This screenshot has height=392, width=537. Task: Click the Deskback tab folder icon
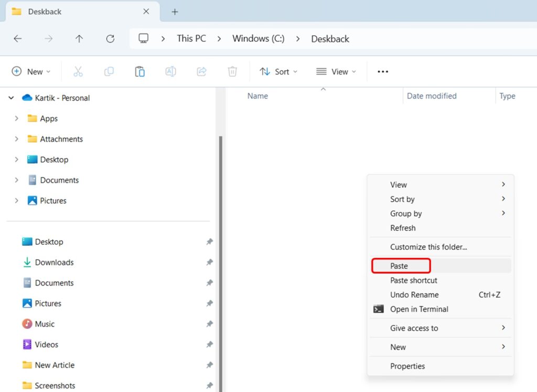pyautogui.click(x=16, y=12)
